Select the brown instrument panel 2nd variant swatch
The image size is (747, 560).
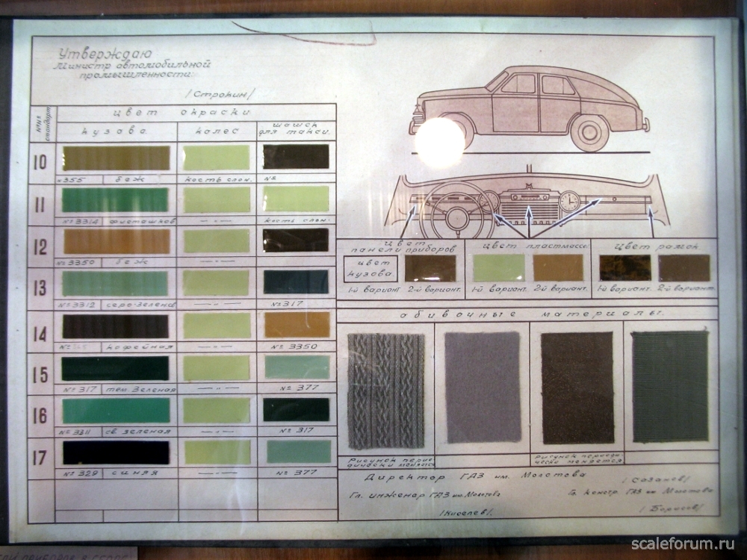[430, 268]
